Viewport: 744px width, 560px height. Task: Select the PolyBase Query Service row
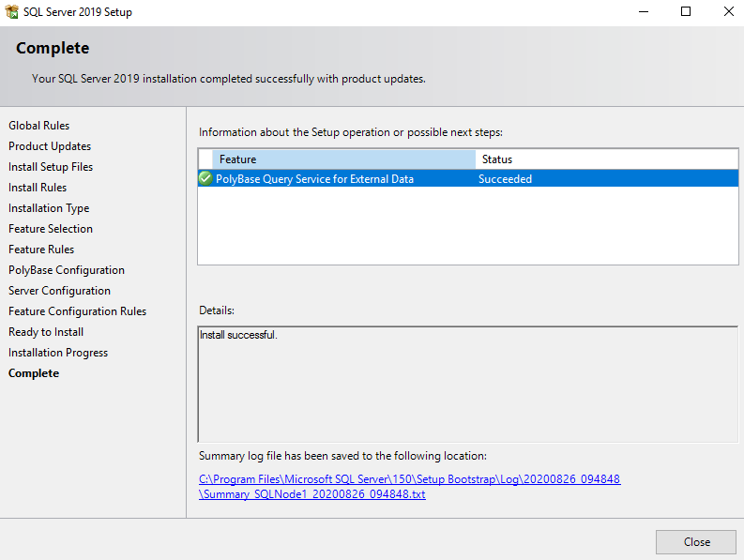pyautogui.click(x=314, y=179)
